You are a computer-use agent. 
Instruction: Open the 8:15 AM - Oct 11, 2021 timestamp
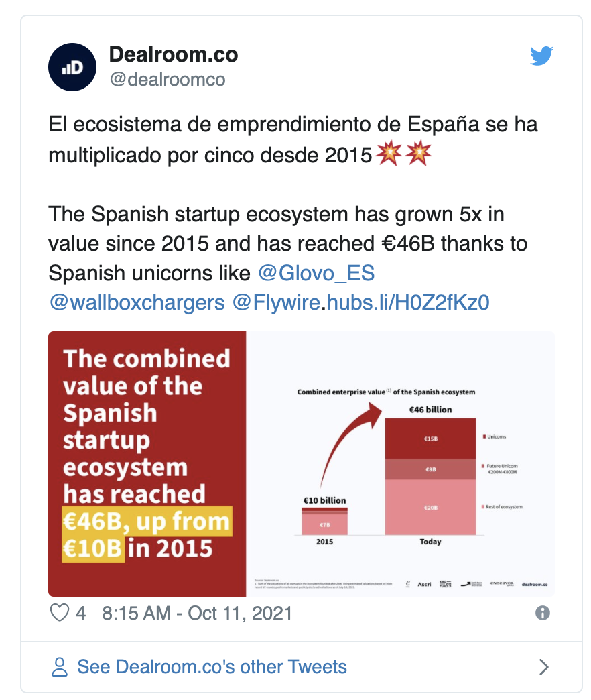tap(197, 613)
